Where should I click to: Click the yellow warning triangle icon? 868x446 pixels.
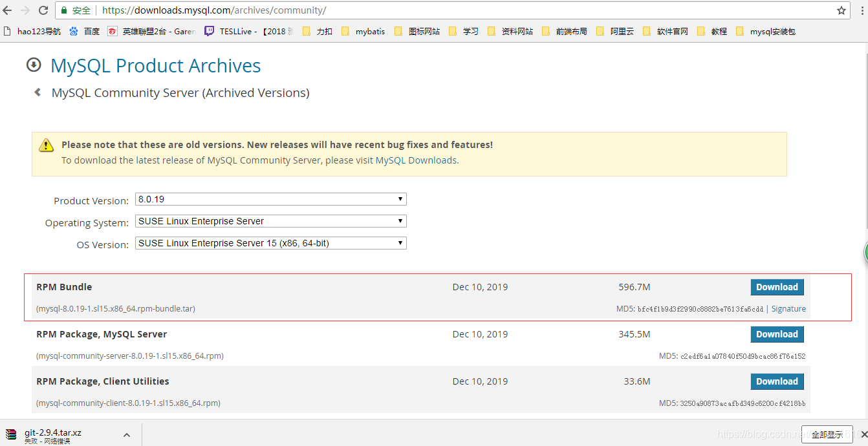coord(46,145)
